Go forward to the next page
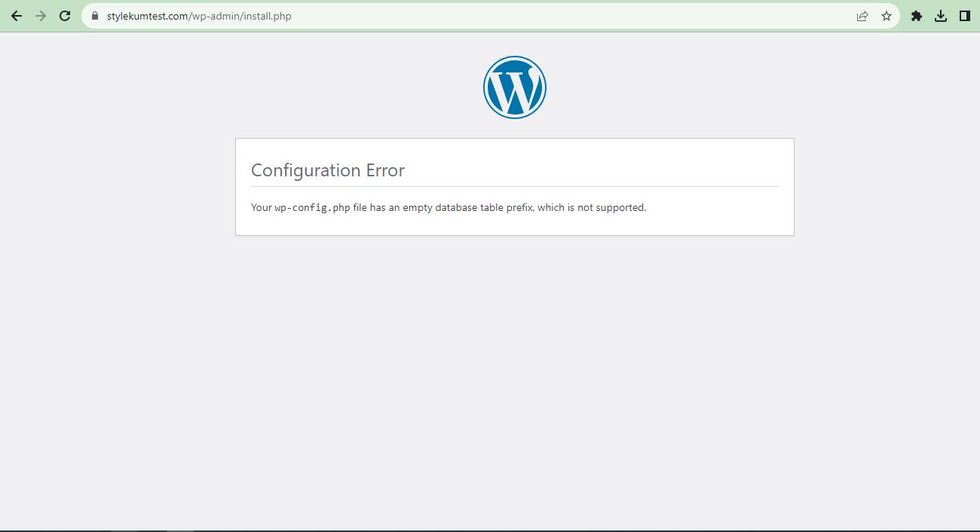The image size is (980, 532). pos(41,16)
